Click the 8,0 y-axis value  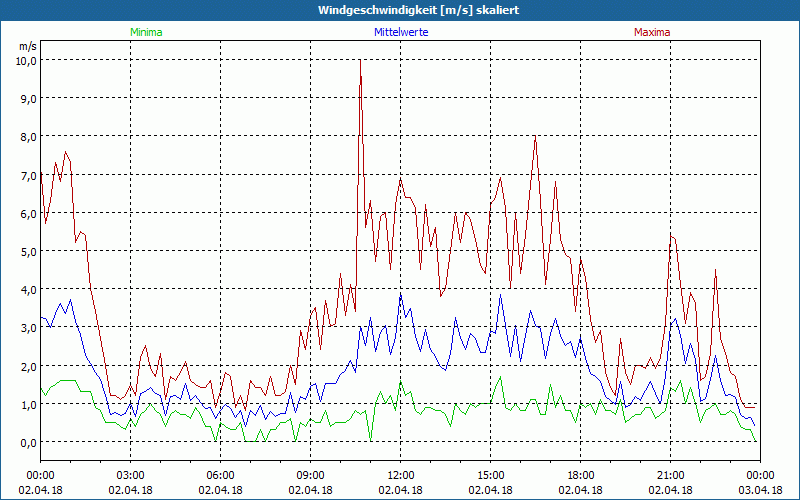pyautogui.click(x=29, y=137)
